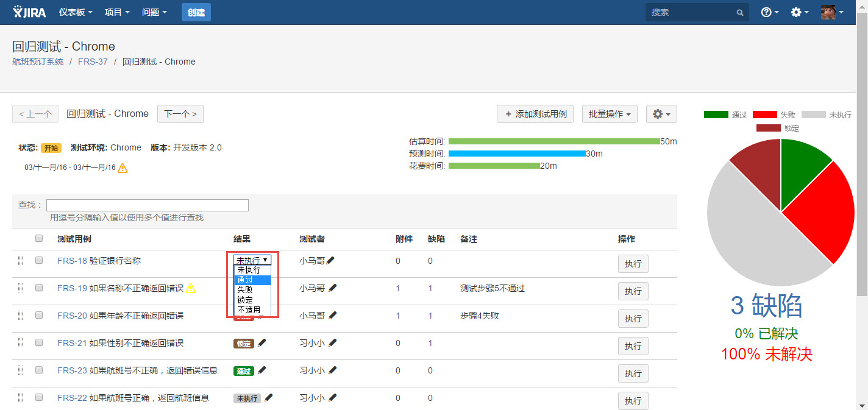Image resolution: width=868 pixels, height=410 pixels.
Task: Toggle the select-all checkbox in table header
Action: tap(39, 238)
